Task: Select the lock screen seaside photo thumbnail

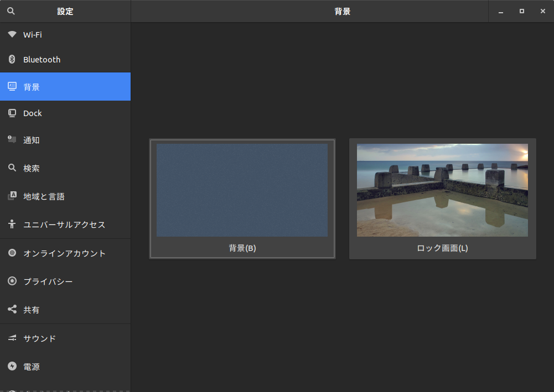Action: click(x=442, y=190)
